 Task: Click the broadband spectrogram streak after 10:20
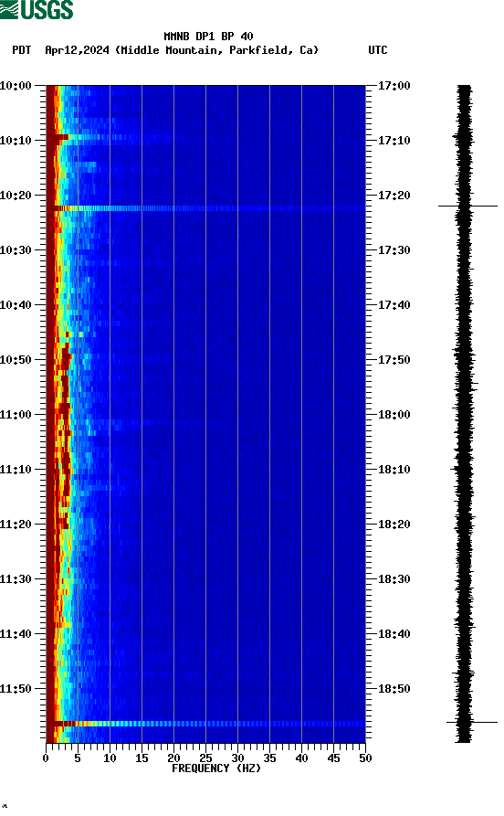coord(205,208)
